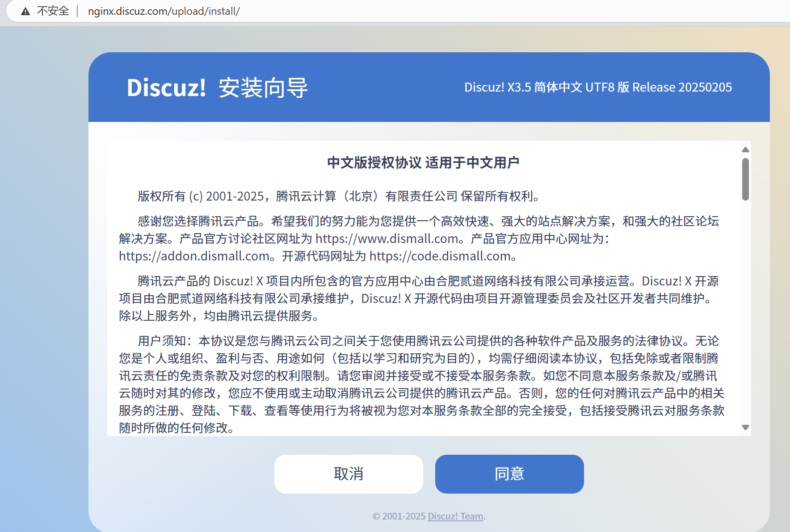This screenshot has width=790, height=532.
Task: Click the license agreement scrollbar thumb
Action: [x=745, y=179]
